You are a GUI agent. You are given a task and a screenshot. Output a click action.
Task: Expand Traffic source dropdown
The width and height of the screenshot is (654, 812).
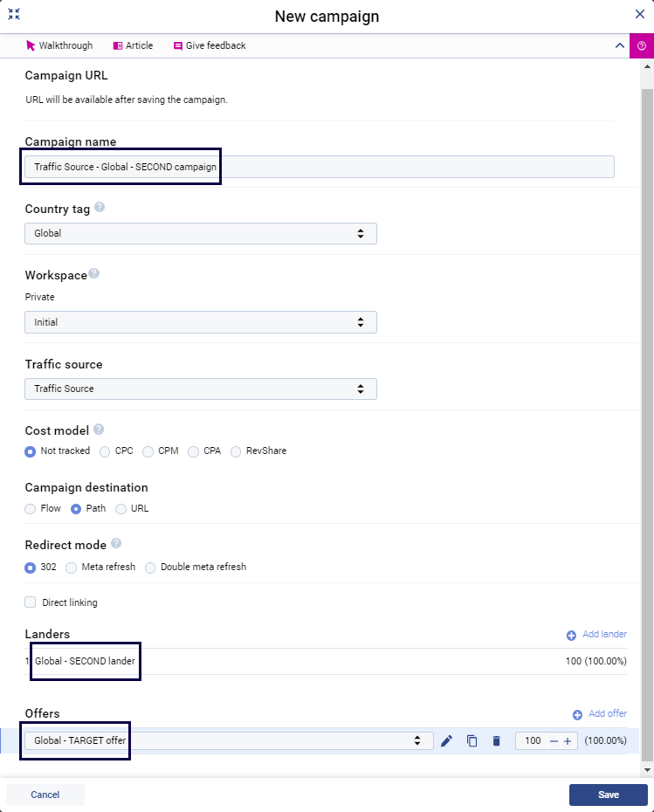coord(201,389)
